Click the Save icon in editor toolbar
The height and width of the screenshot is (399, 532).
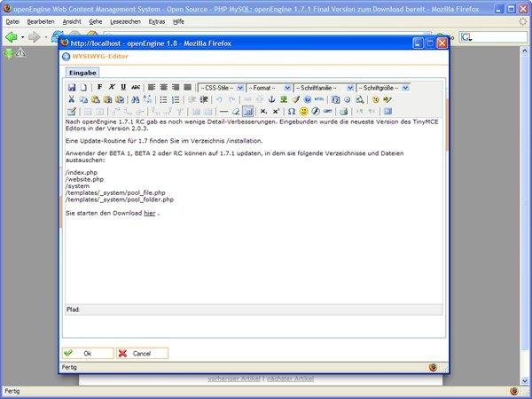(72, 88)
